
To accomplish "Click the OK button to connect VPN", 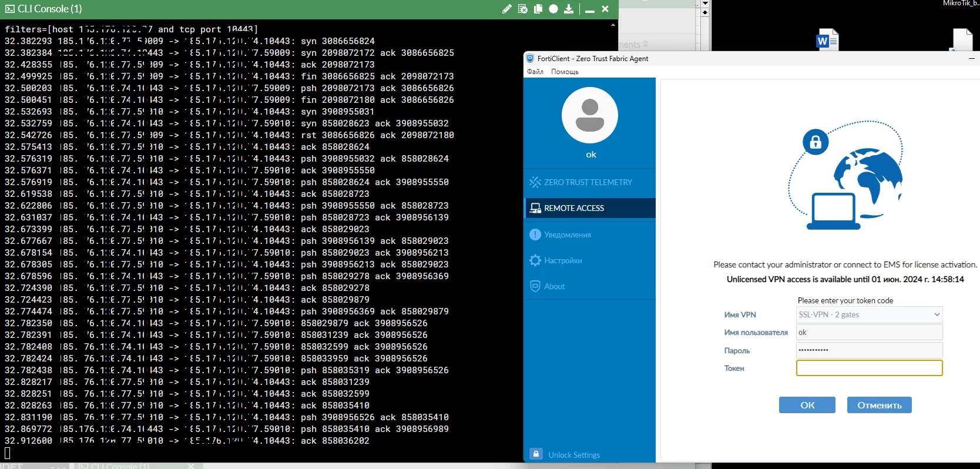I will pos(807,405).
